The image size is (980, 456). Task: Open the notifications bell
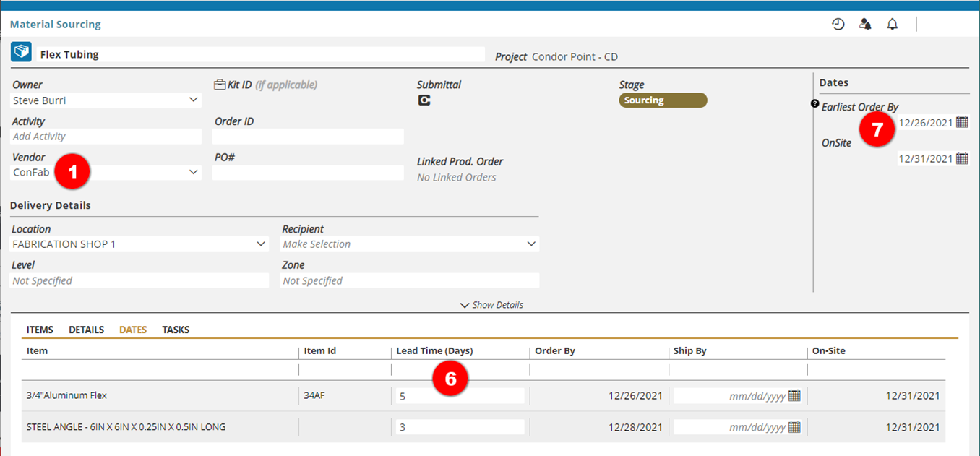click(x=893, y=25)
